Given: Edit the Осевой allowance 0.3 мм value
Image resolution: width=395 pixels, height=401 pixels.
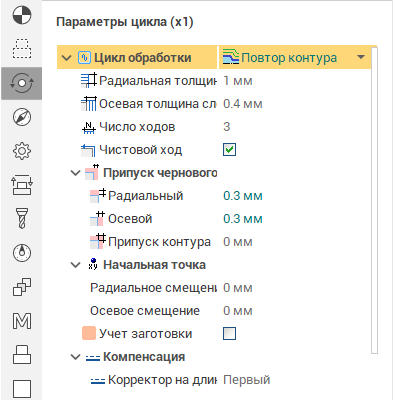Looking at the screenshot, I should (x=243, y=219).
